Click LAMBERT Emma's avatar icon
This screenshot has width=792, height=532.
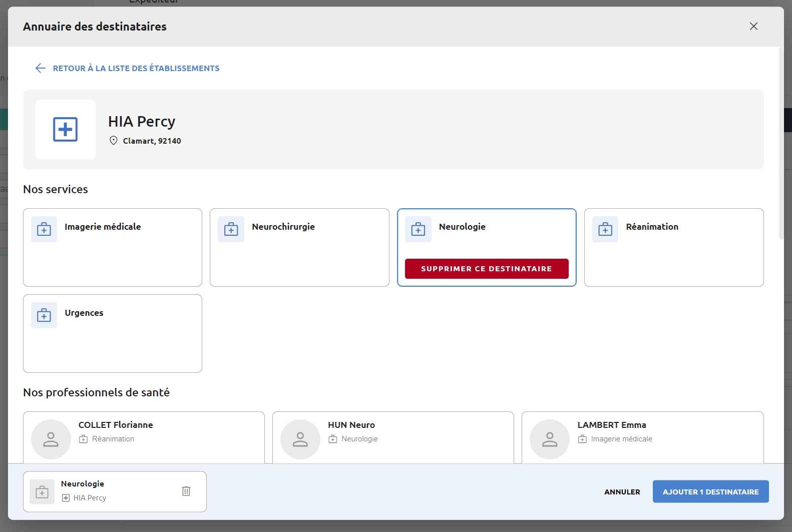click(x=550, y=439)
